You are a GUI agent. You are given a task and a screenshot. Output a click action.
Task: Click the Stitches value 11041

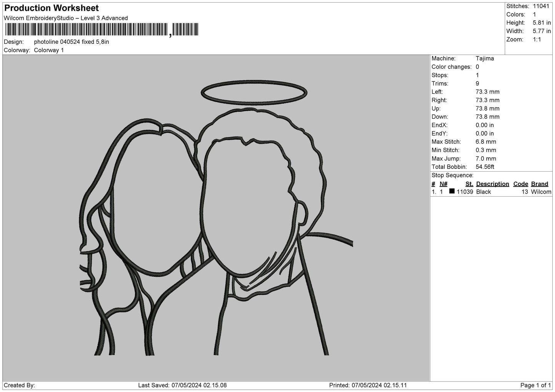click(542, 6)
